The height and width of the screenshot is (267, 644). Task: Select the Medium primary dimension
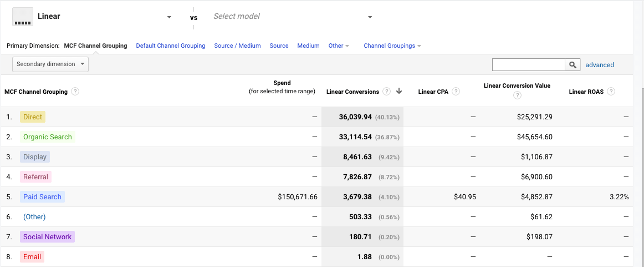[x=308, y=46]
